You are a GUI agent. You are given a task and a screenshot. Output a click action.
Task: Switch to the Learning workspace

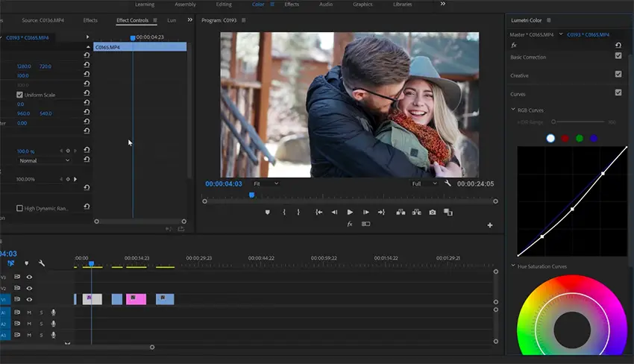pyautogui.click(x=145, y=4)
